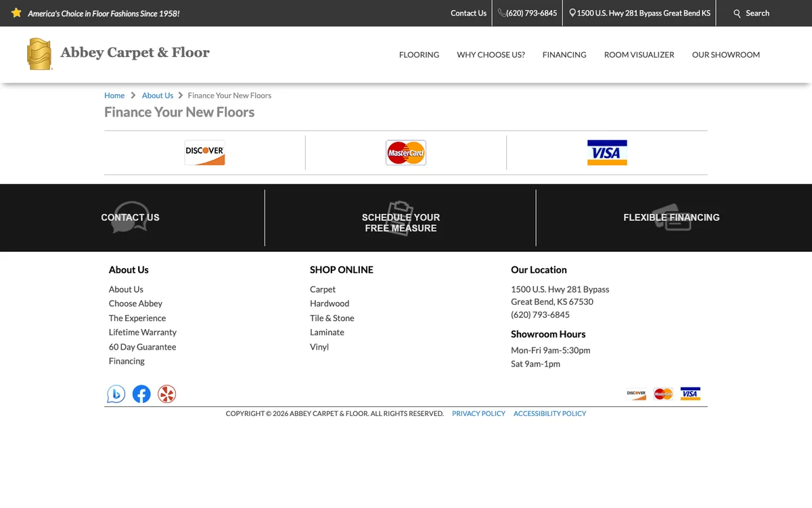Click America's Choice in Floor Fashions tagline
This screenshot has width=812, height=508.
104,14
